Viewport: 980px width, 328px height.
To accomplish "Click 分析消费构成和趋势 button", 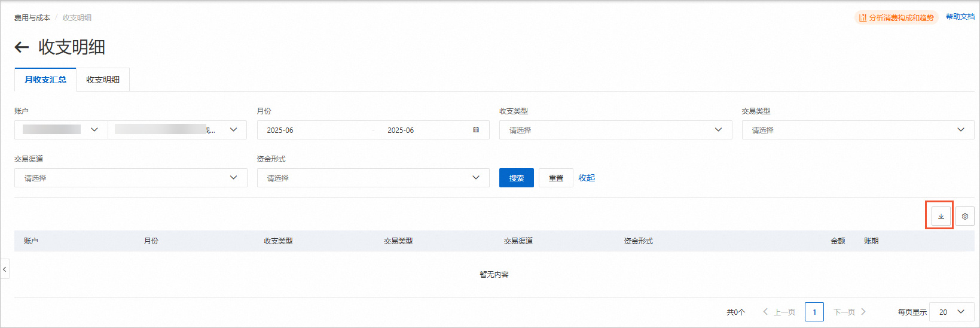I will coord(896,18).
